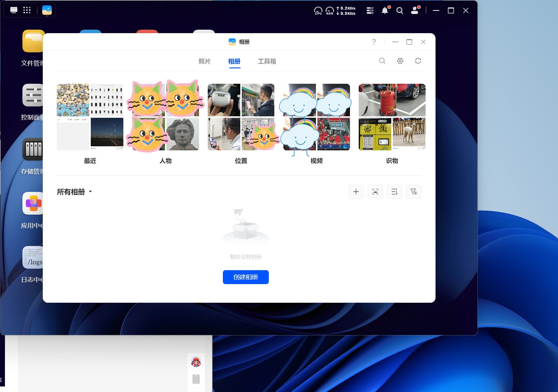This screenshot has height=392, width=558.
Task: Open the 工具箱 tab
Action: [x=267, y=61]
